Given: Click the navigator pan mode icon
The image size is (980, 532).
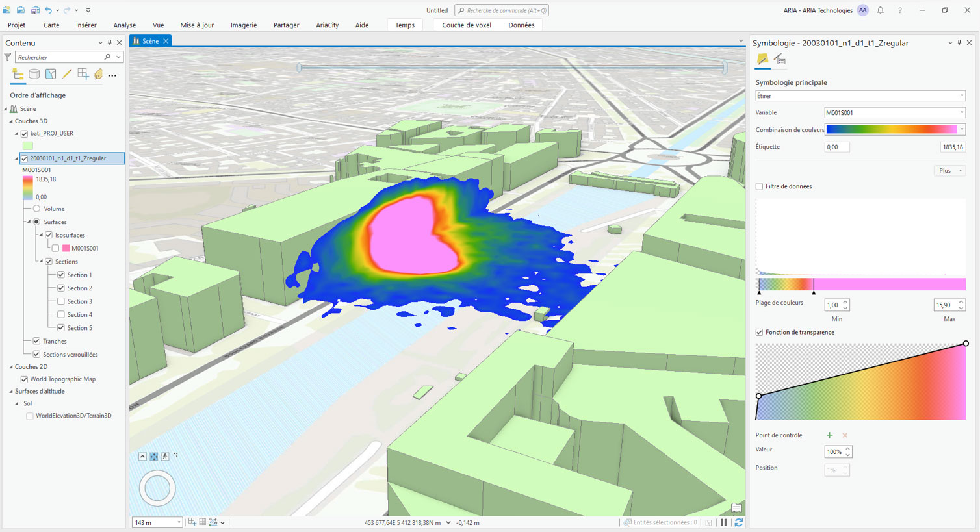Looking at the screenshot, I should pyautogui.click(x=154, y=457).
